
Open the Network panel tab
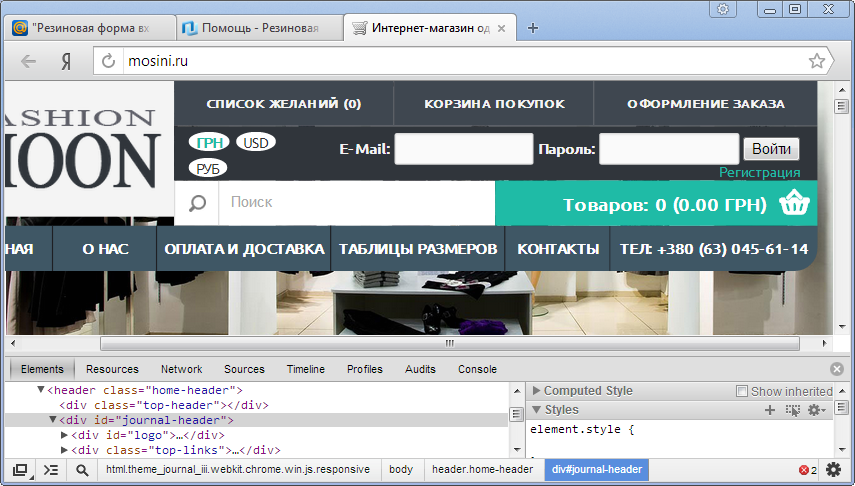coord(182,369)
